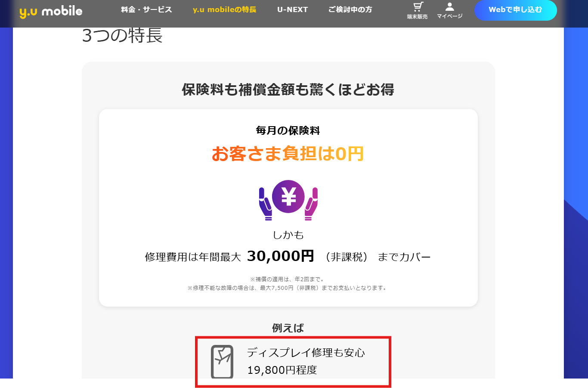Click the 例えば heading

288,328
